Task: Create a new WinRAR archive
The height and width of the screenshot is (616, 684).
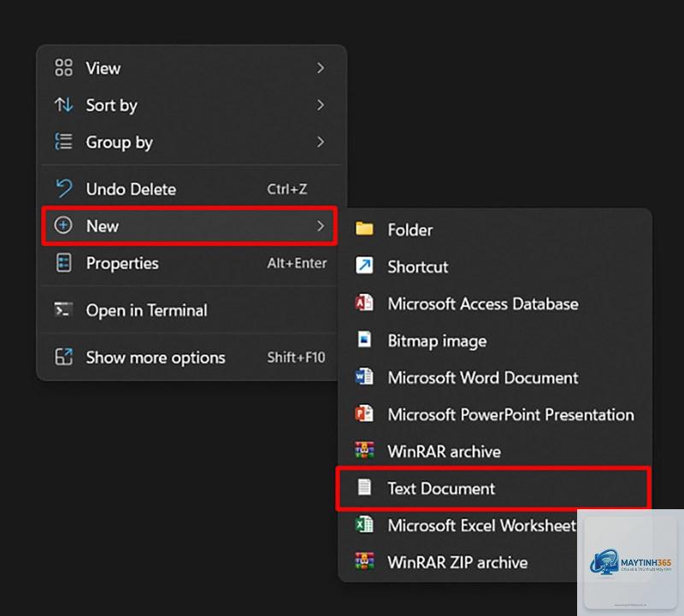Action: (x=495, y=451)
